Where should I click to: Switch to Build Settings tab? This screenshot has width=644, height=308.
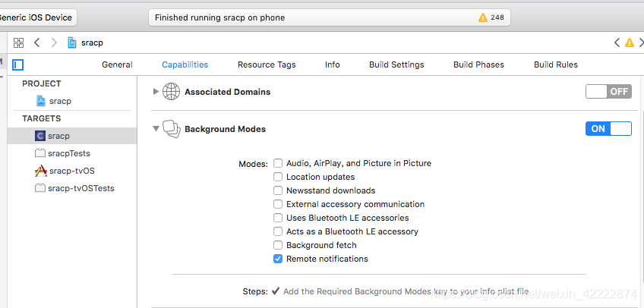(396, 64)
